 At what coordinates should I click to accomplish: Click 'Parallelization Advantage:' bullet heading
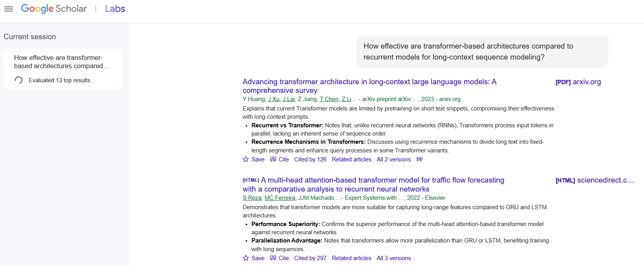(287, 241)
